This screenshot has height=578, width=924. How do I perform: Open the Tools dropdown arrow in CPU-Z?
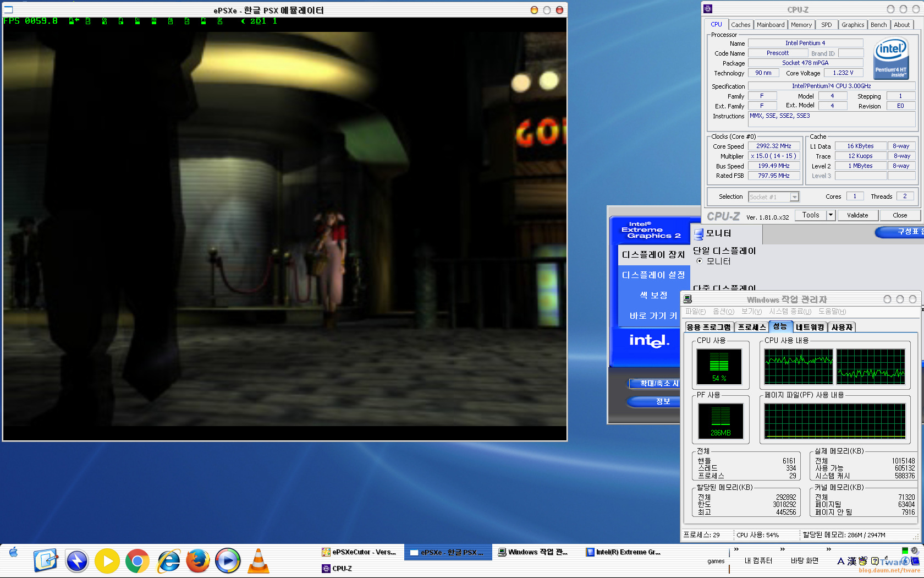pos(831,215)
